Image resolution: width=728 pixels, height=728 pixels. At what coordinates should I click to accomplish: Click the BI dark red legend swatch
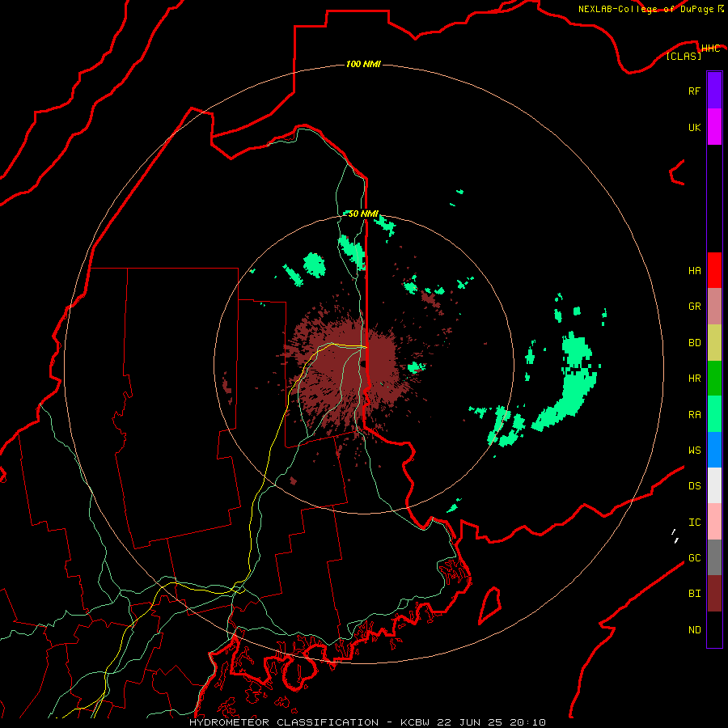[x=714, y=594]
